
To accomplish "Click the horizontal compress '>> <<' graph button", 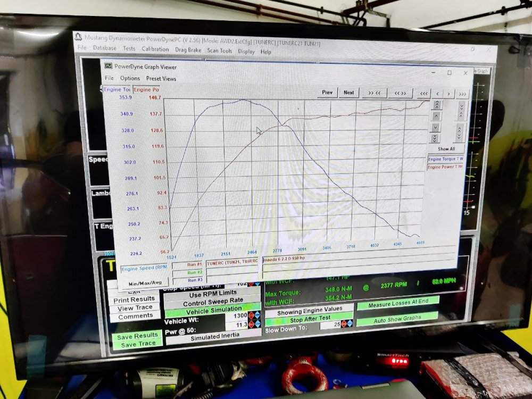I will click(x=375, y=93).
